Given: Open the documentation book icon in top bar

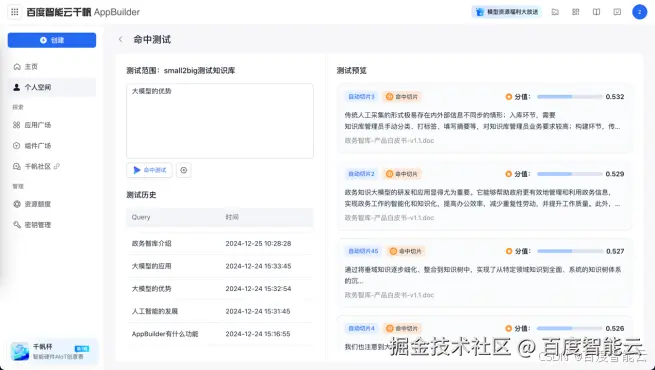Looking at the screenshot, I should coord(597,12).
